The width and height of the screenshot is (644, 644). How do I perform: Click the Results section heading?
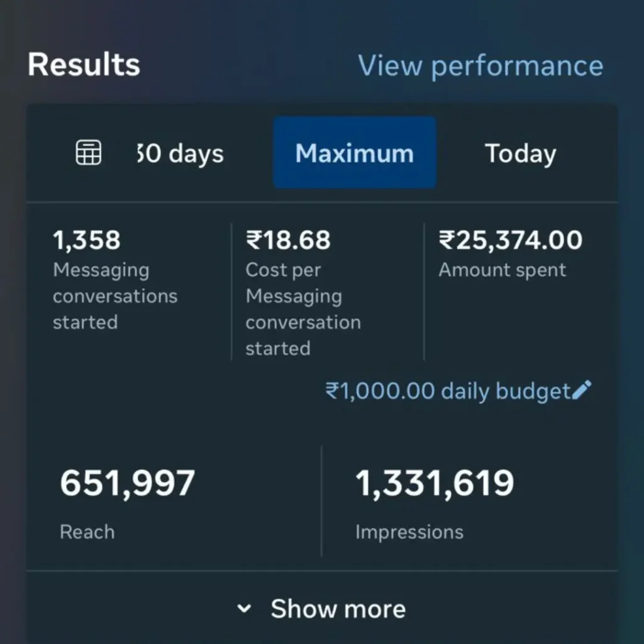(84, 65)
